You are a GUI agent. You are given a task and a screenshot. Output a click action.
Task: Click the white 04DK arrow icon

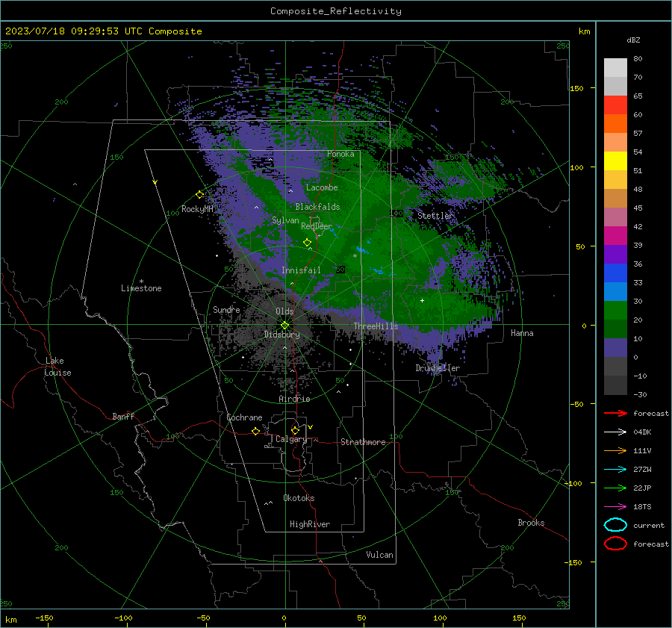pyautogui.click(x=615, y=432)
